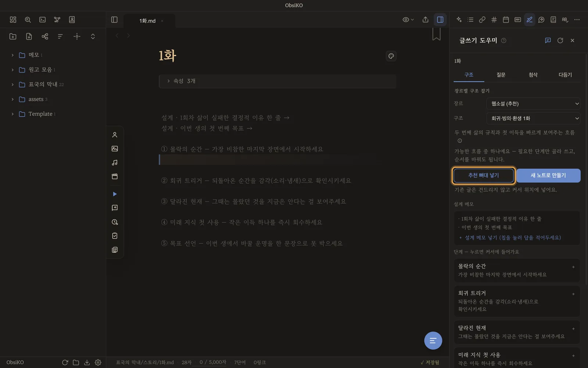Switch to the 다듬기 tab
The width and height of the screenshot is (588, 368).
click(565, 75)
